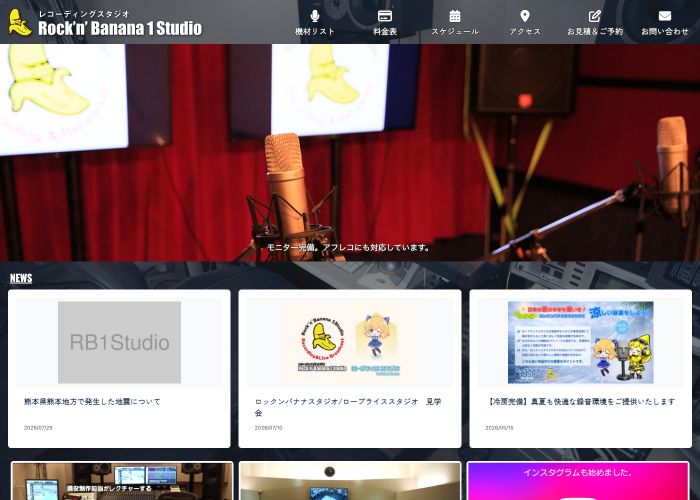Click the envelope icon for お問い合わせ
700x500 pixels.
click(665, 16)
